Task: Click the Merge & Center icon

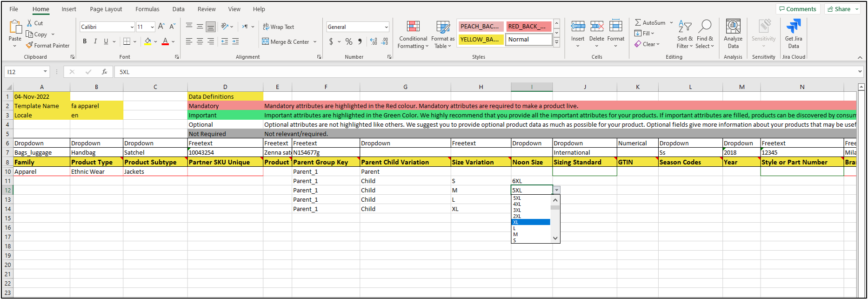Action: [266, 42]
